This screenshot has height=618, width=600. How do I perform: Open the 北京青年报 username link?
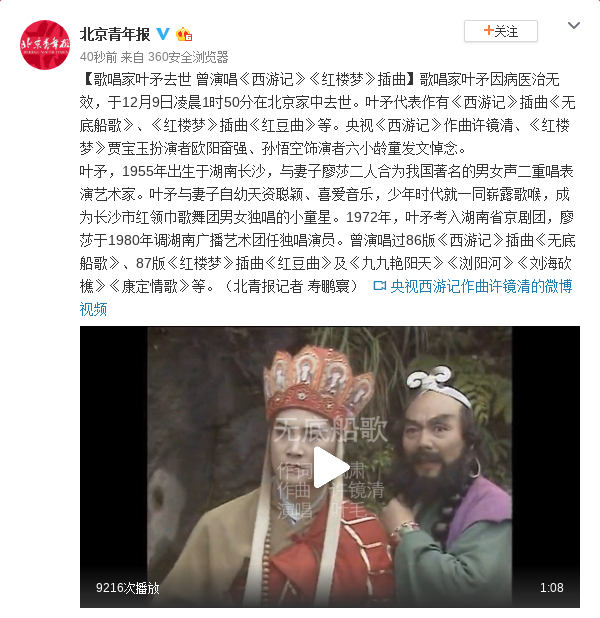(x=115, y=34)
